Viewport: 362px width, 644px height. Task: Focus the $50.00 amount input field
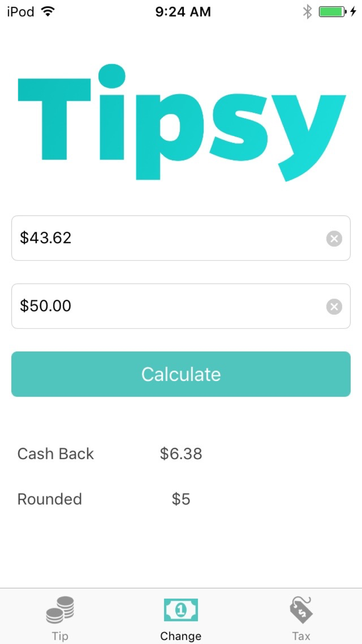(x=181, y=306)
